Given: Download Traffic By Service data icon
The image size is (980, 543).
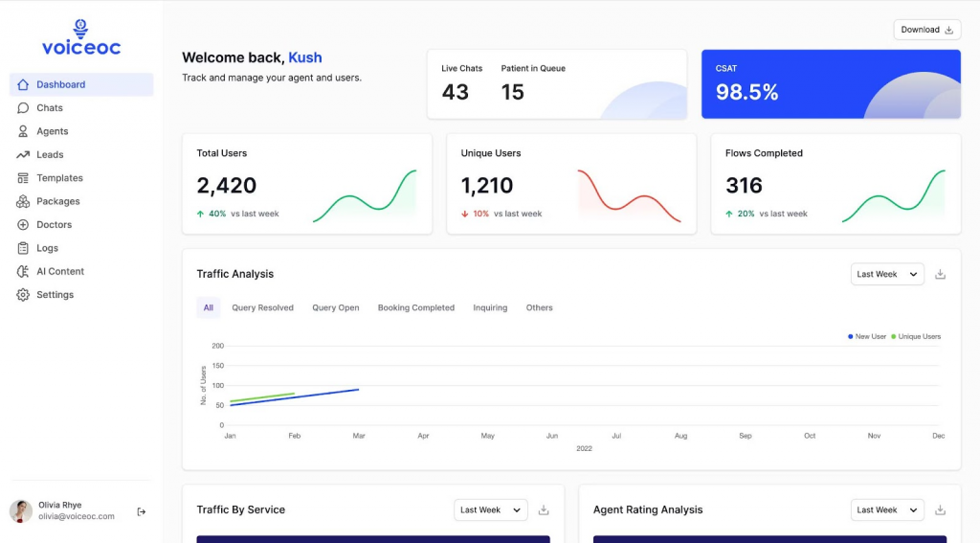Looking at the screenshot, I should pos(544,509).
